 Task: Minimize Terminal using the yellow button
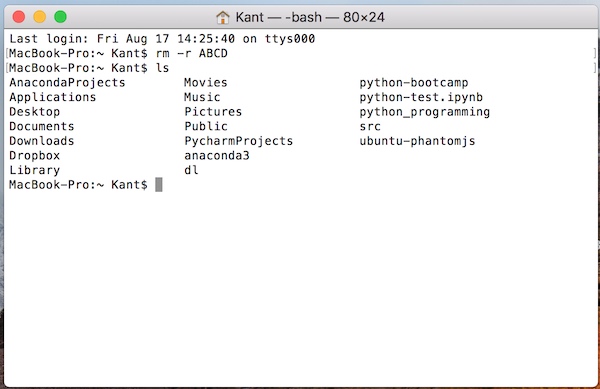(x=39, y=17)
